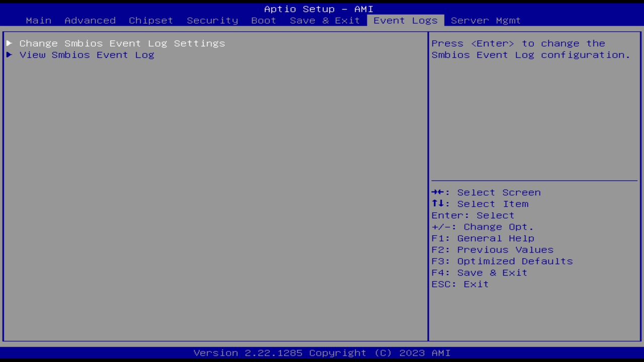The height and width of the screenshot is (362, 644).
Task: Click arrow beside View Smbios Event Log
Action: point(9,55)
